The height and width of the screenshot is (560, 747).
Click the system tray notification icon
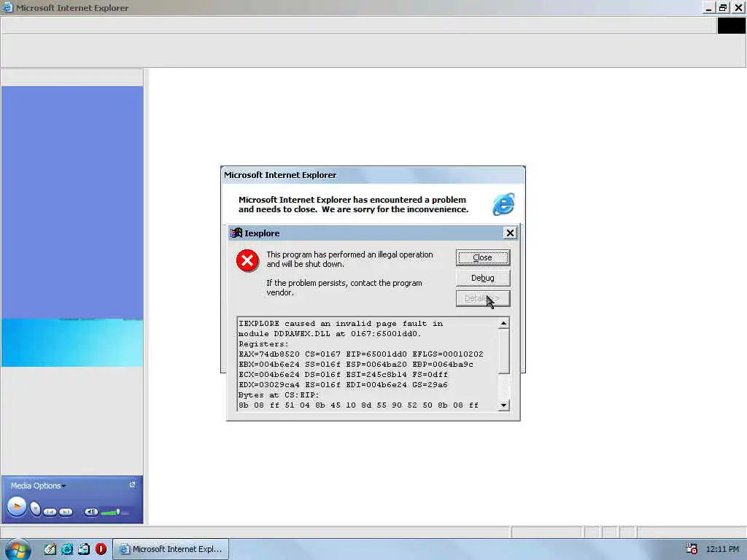click(692, 549)
